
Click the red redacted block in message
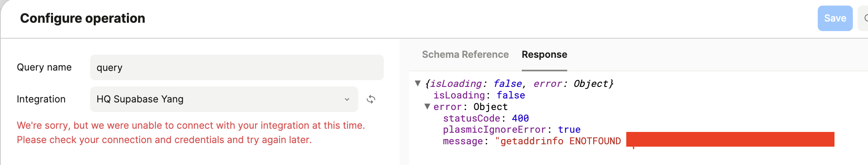pos(730,139)
